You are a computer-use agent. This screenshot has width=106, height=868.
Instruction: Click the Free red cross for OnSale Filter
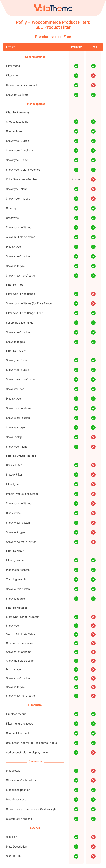pyautogui.click(x=93, y=465)
